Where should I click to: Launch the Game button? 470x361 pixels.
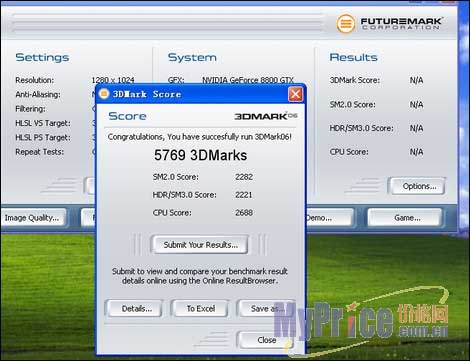[x=406, y=218]
